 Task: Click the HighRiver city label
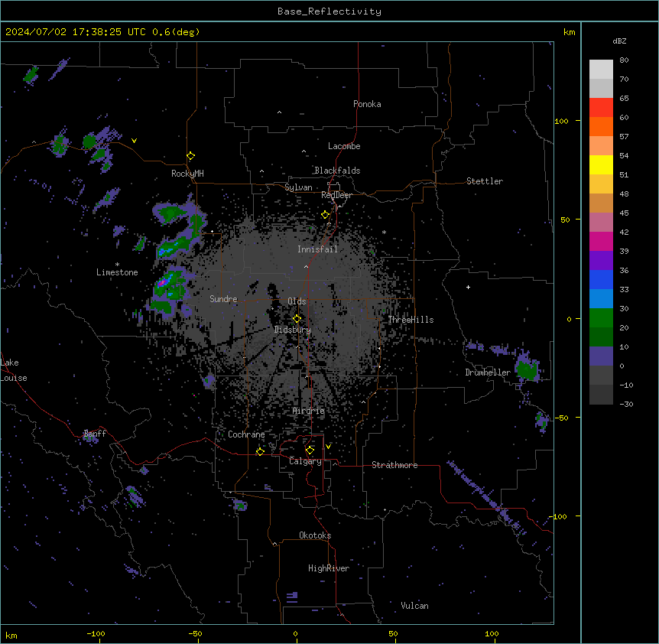pos(329,568)
